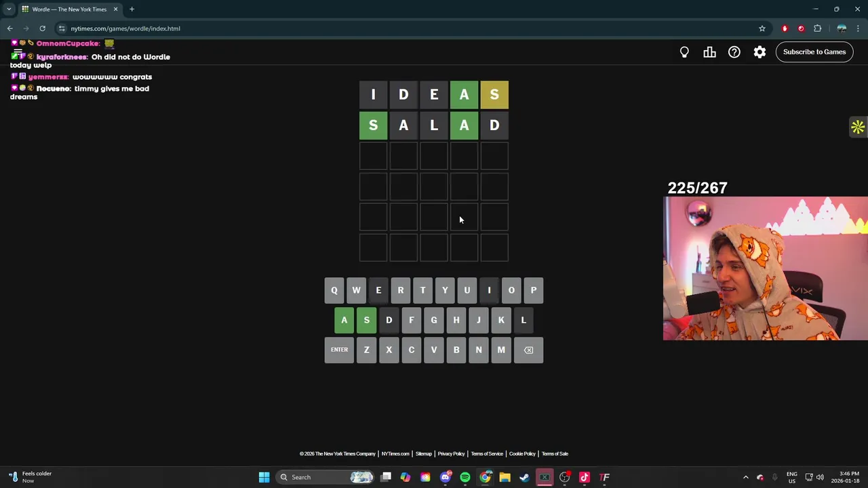868x488 pixels.
Task: Open Task View from the taskbar
Action: (x=386, y=477)
